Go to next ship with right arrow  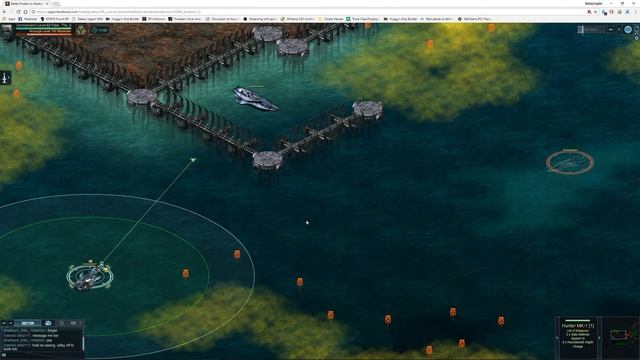(599, 338)
